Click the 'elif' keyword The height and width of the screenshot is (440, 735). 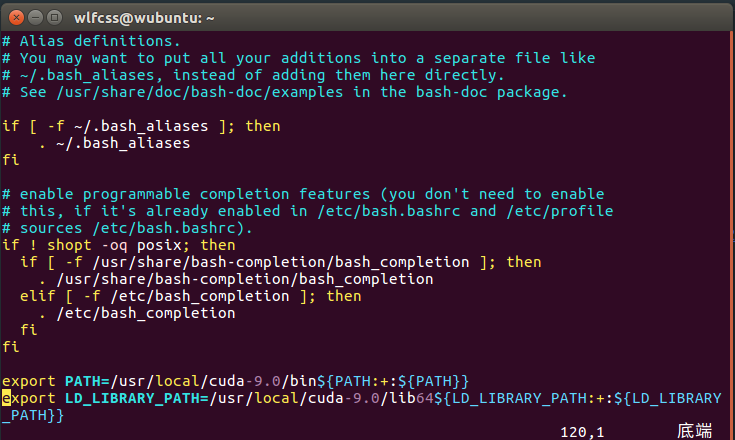[38, 296]
